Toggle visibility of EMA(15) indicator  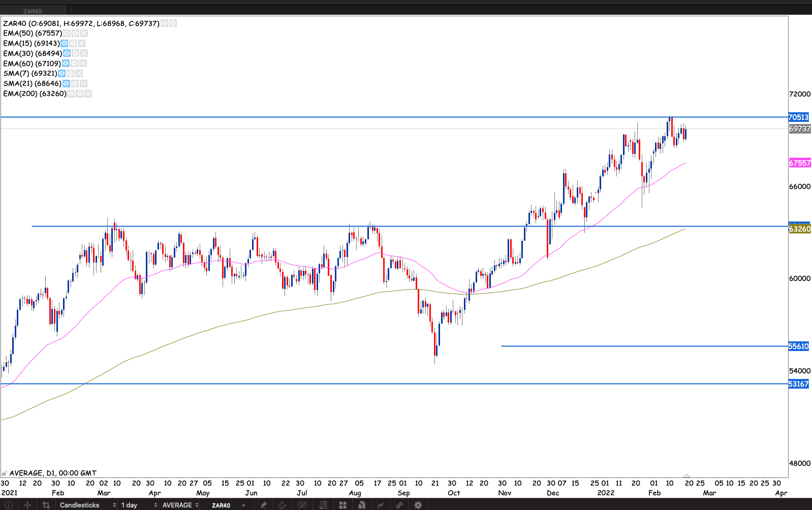(65, 43)
